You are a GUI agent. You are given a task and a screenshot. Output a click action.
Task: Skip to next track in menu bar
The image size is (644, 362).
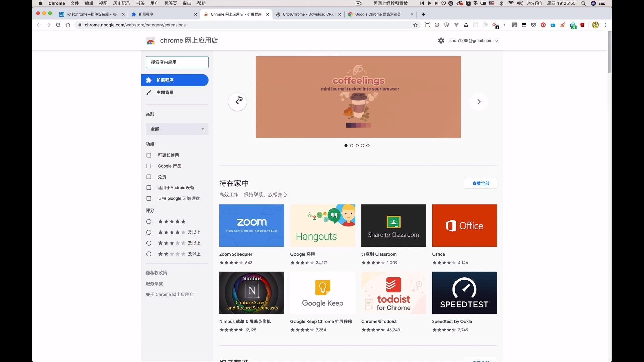tap(436, 3)
